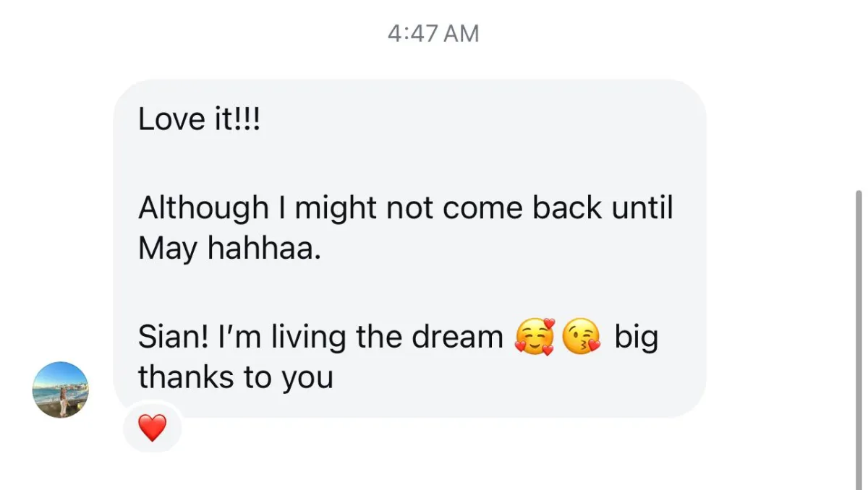Click the word "big" after the emojis
This screenshot has width=868, height=490.
(637, 337)
